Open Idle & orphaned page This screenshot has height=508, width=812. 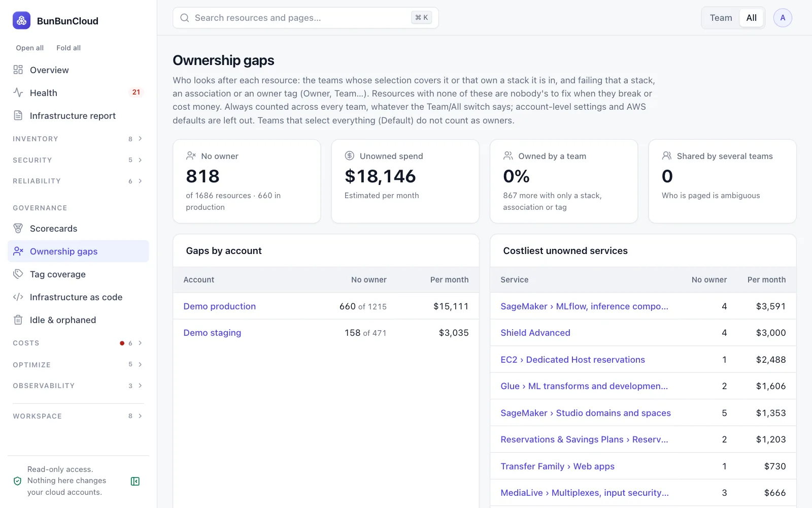pyautogui.click(x=78, y=320)
